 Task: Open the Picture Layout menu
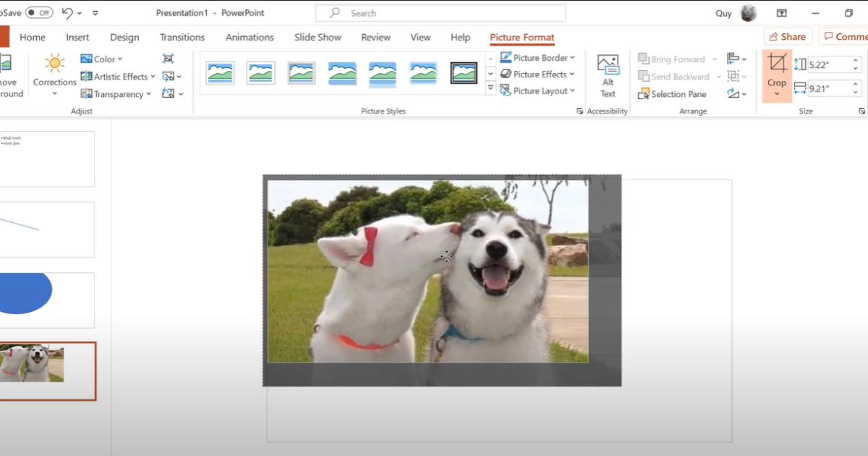click(x=537, y=91)
